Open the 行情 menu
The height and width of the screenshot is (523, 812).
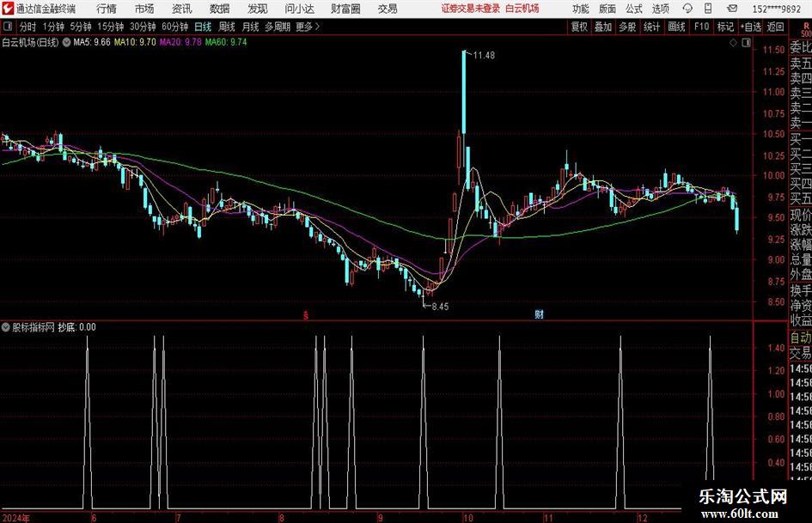(x=107, y=9)
